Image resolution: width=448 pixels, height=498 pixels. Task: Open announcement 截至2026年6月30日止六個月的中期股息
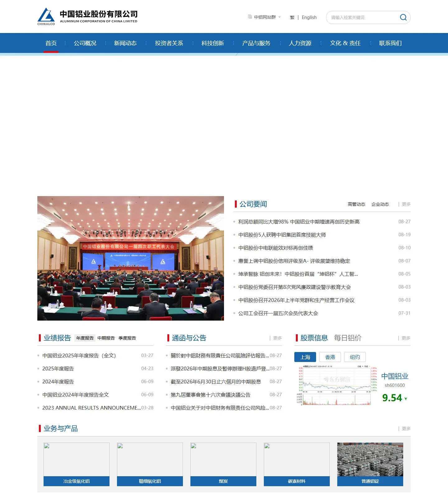click(216, 382)
